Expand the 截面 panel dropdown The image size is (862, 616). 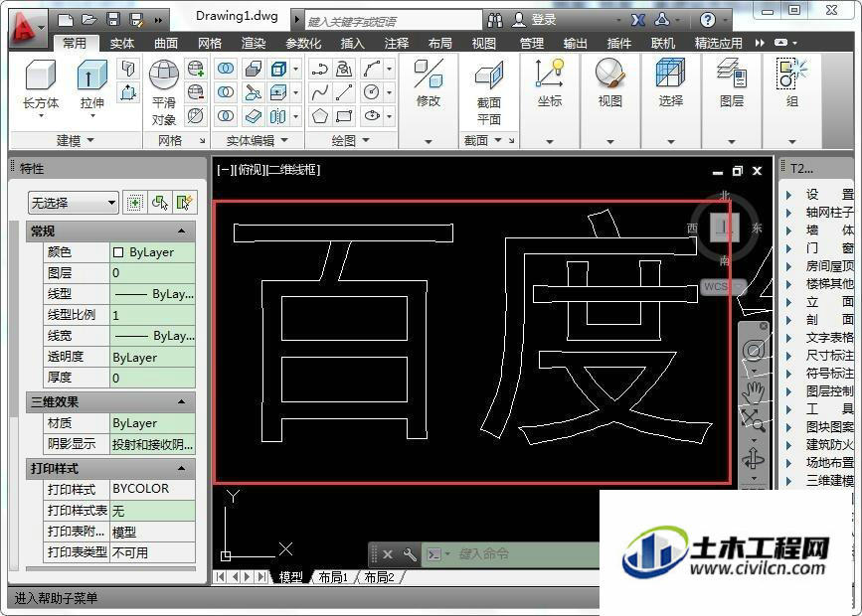pos(482,141)
